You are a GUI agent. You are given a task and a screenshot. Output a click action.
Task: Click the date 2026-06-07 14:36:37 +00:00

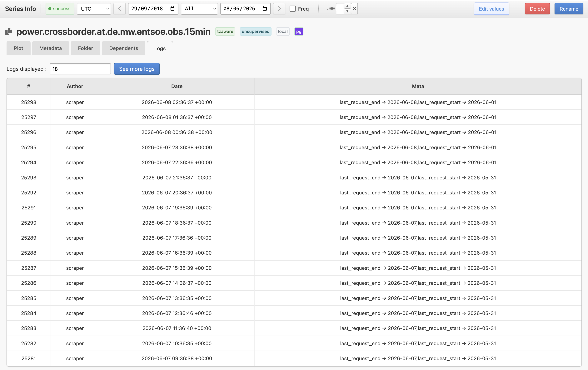click(177, 283)
